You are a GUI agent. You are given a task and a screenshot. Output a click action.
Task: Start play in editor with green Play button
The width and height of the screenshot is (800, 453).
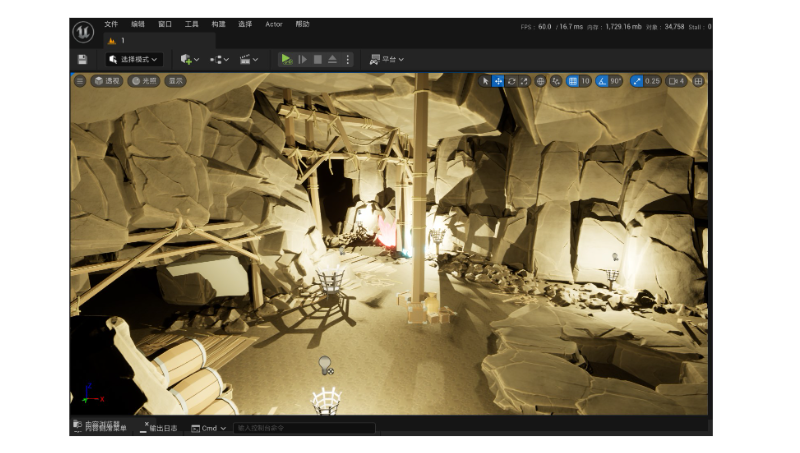(287, 59)
